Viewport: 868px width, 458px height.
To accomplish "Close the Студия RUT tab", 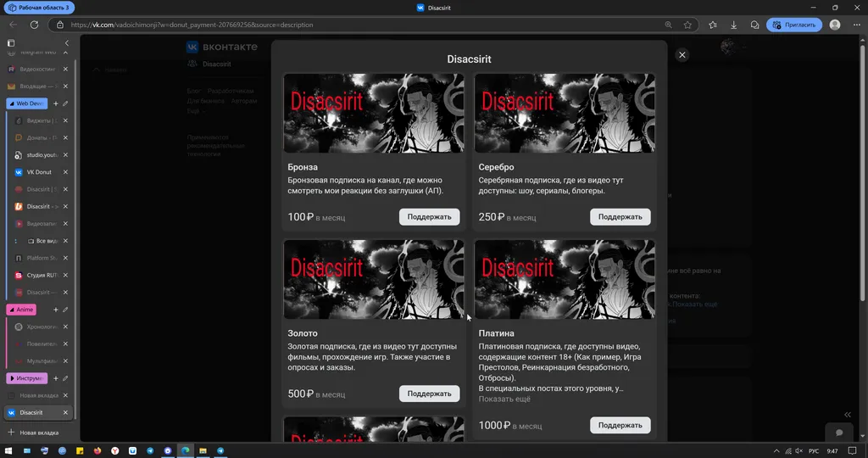I will pos(65,276).
